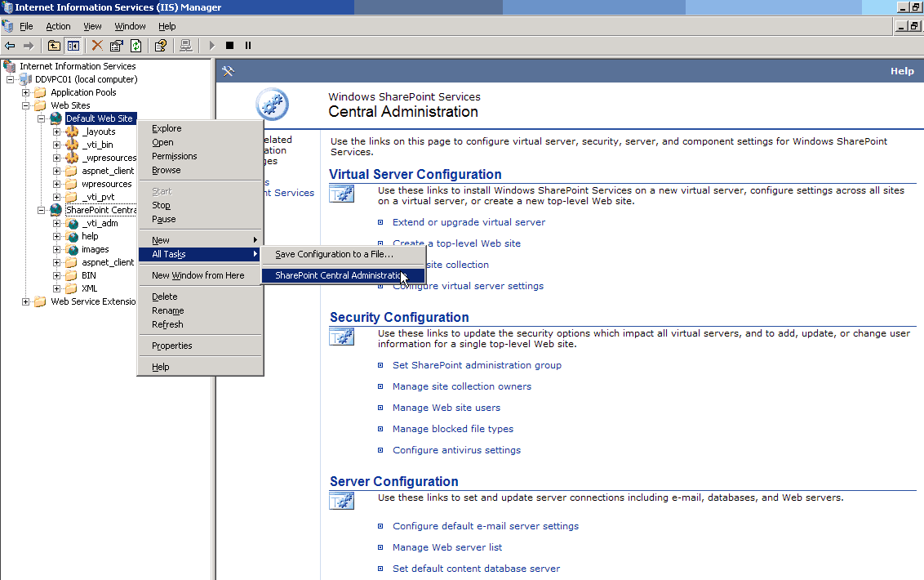Open the Action menu
924x580 pixels.
click(58, 26)
